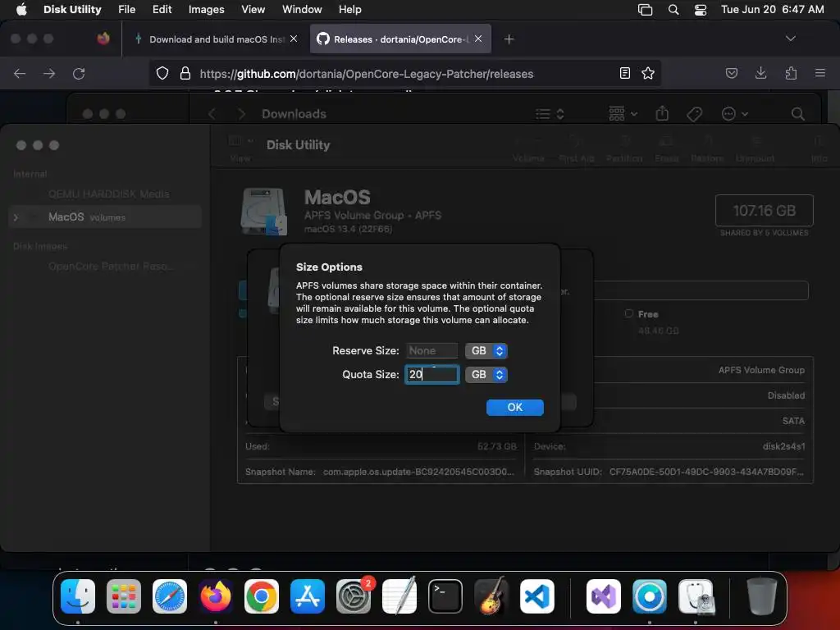This screenshot has width=840, height=630.
Task: Switch to Disk Utility dock icon
Action: click(x=696, y=596)
